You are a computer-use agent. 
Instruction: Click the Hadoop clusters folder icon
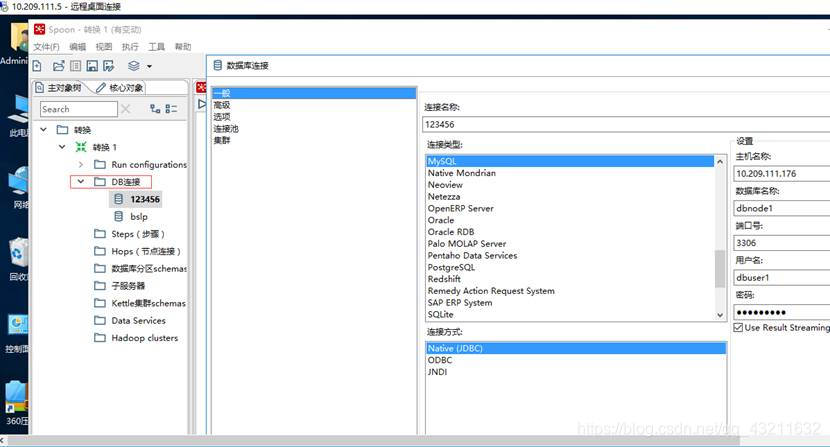pyautogui.click(x=100, y=337)
